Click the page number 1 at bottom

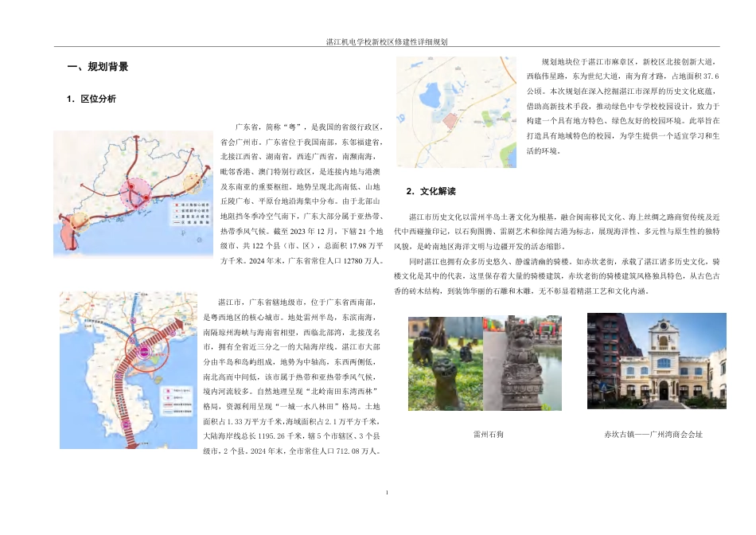tap(388, 492)
